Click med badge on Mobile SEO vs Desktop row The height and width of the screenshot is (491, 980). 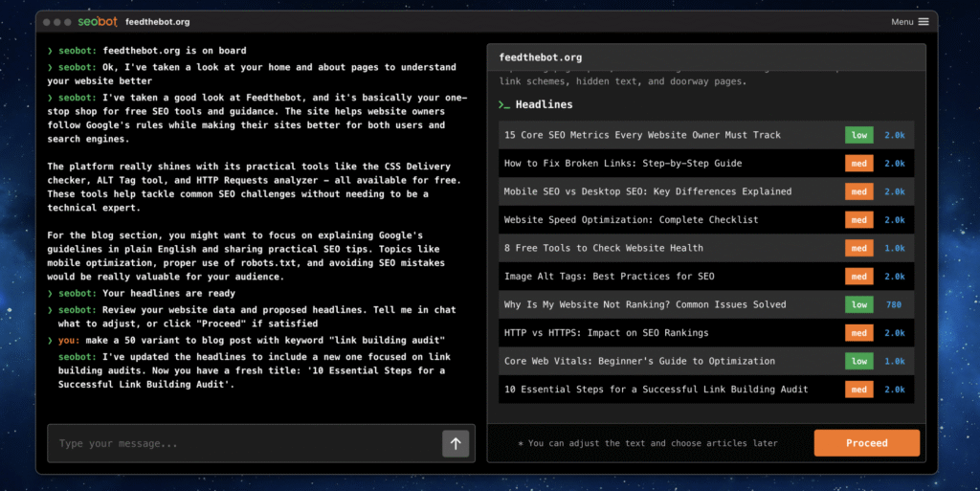859,191
